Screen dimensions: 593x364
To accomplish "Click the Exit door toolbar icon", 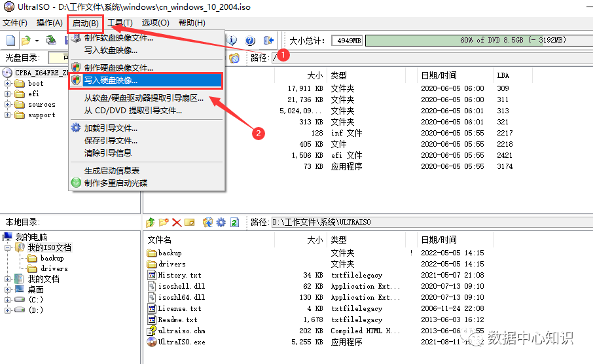I will [x=268, y=40].
